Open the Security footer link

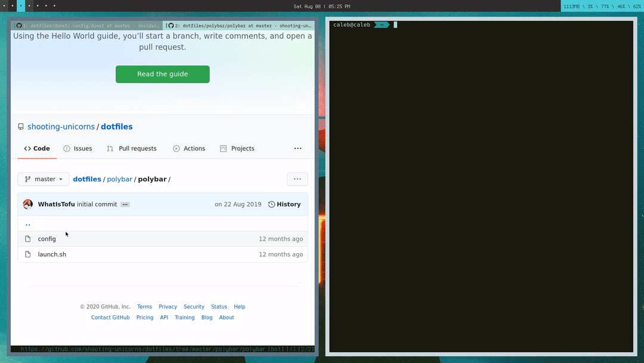194,307
